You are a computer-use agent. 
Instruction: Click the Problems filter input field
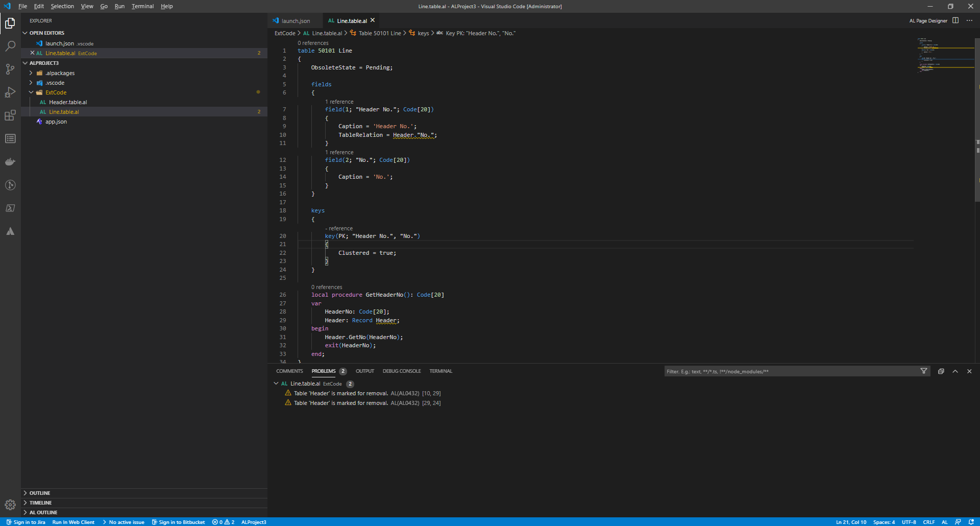click(x=791, y=371)
